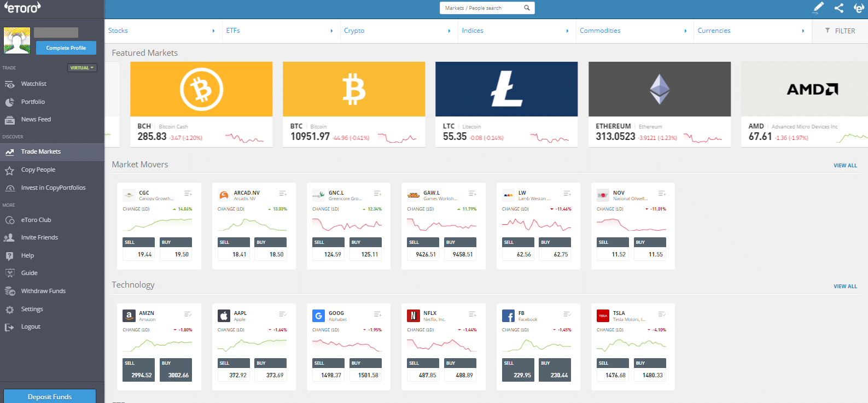868x403 pixels.
Task: Click the Help question icon
Action: tap(9, 256)
